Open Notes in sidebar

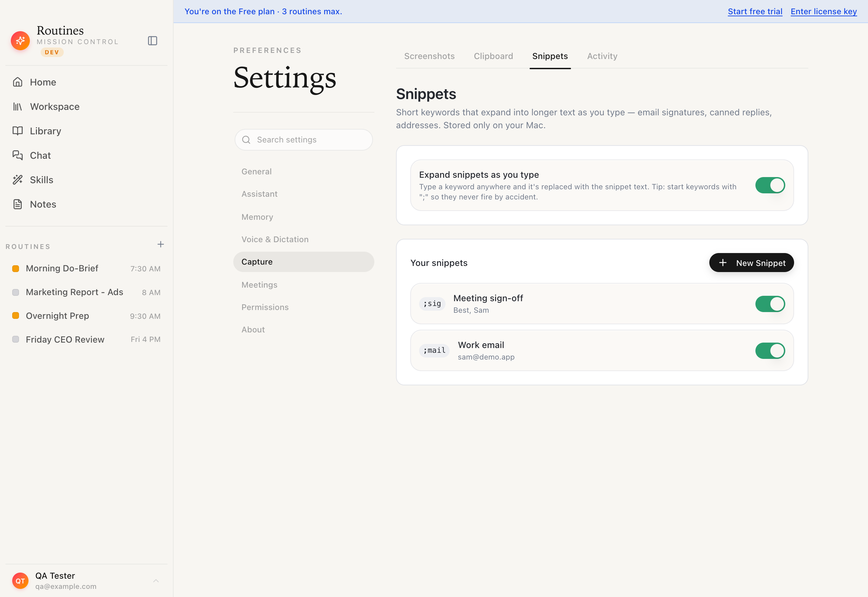click(x=86, y=204)
